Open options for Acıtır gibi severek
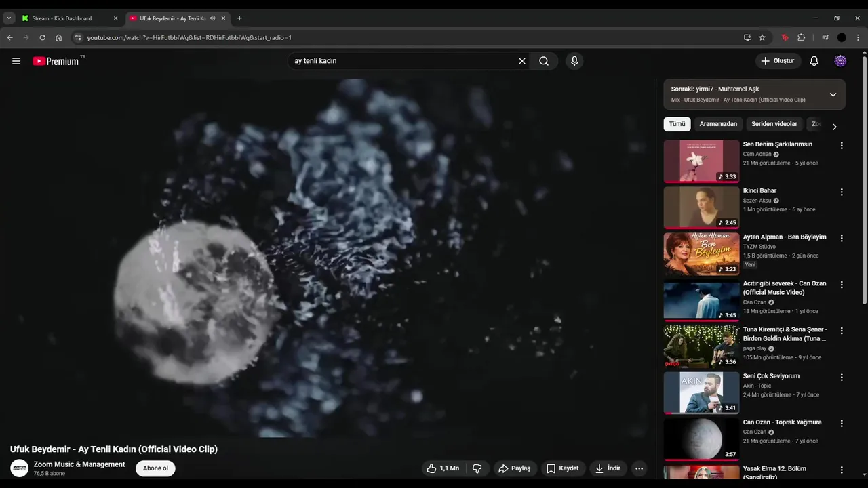868x488 pixels. point(842,285)
